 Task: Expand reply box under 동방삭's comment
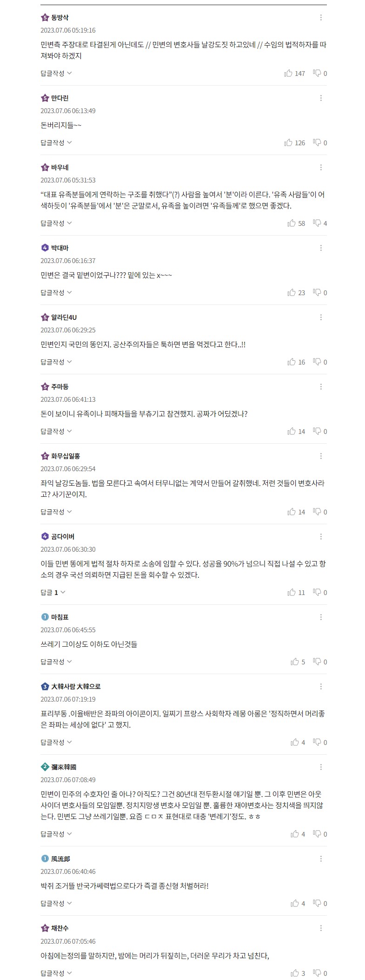pyautogui.click(x=56, y=73)
